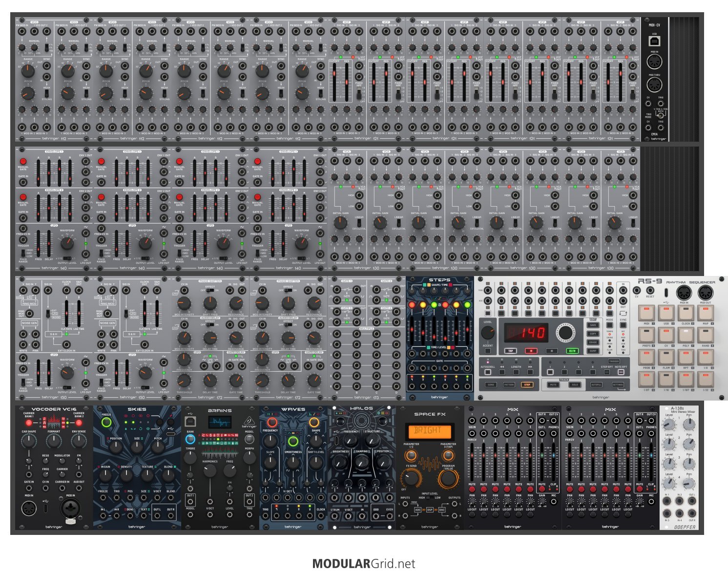Click the 1/32 pad on RS-9
This screenshot has width=728, height=574.
[x=705, y=379]
